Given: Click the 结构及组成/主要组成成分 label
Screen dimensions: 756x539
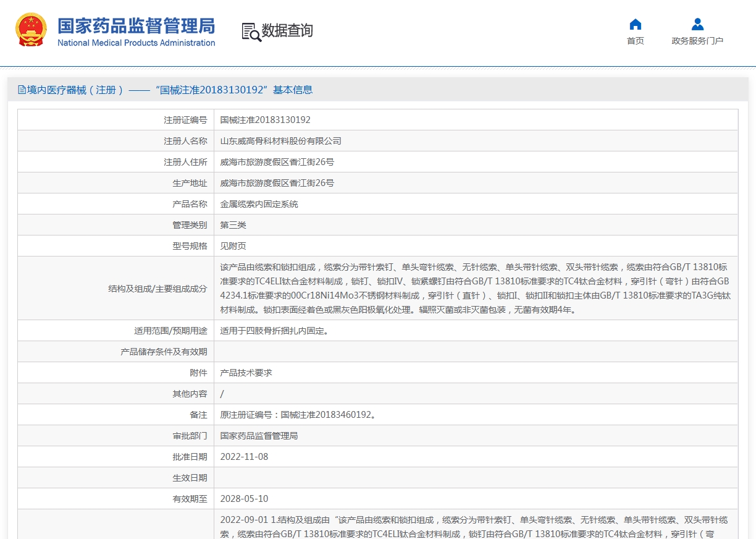Looking at the screenshot, I should point(157,289).
